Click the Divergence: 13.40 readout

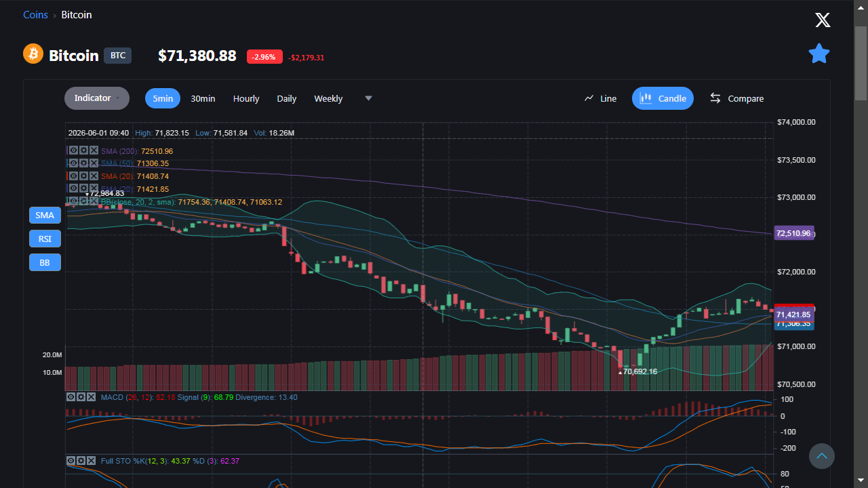pos(267,397)
